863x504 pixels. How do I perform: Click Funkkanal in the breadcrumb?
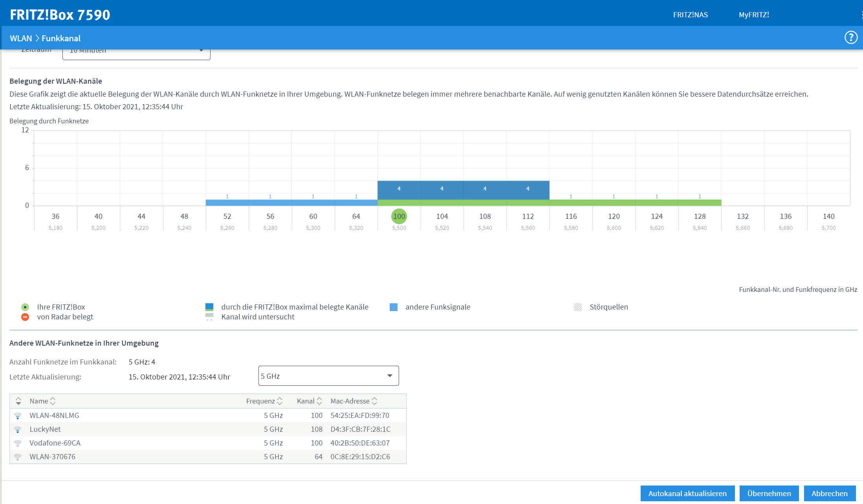click(61, 38)
